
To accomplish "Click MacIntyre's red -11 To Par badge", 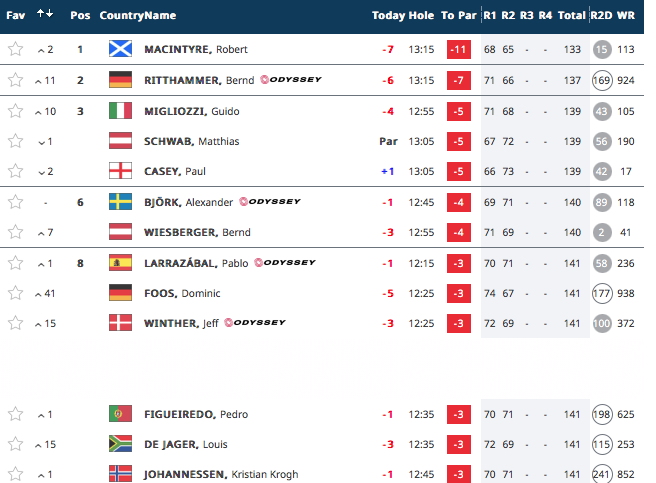I will click(459, 49).
